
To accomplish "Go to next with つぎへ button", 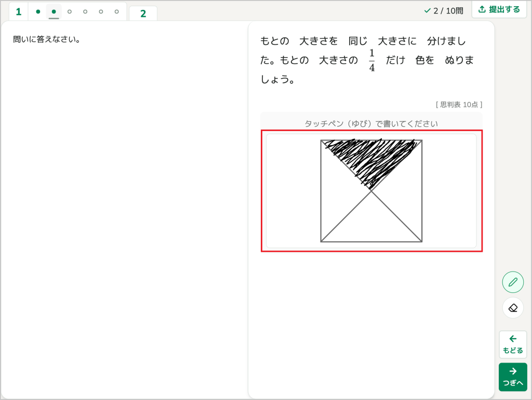I will coord(513,377).
